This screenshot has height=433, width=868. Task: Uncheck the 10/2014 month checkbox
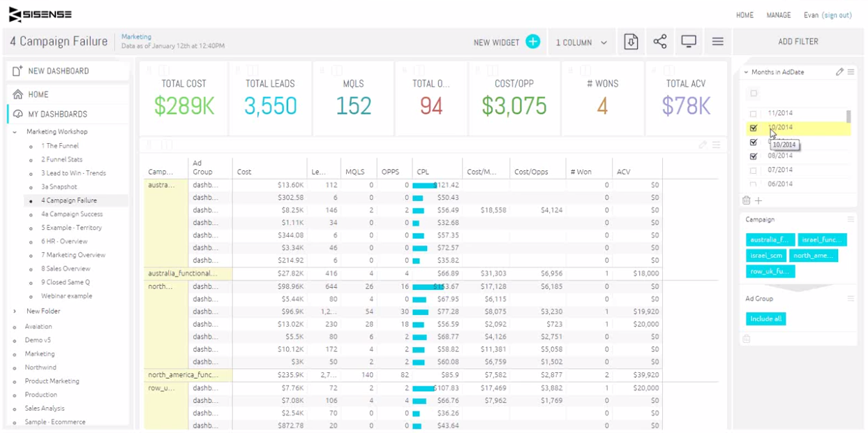(753, 129)
